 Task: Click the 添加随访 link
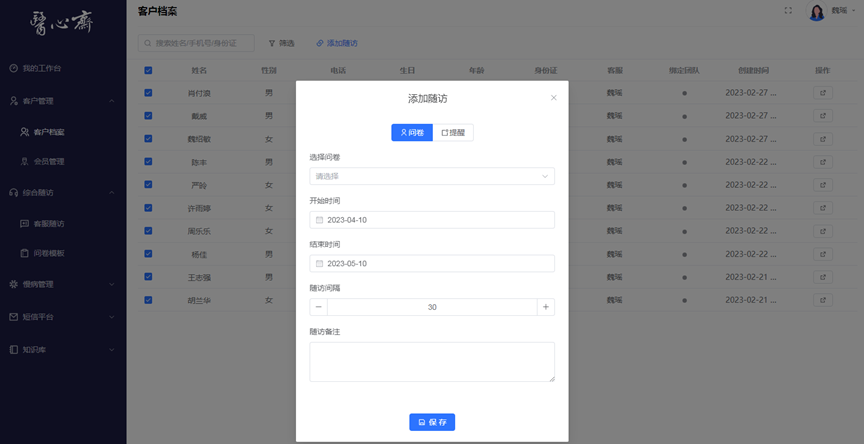337,43
